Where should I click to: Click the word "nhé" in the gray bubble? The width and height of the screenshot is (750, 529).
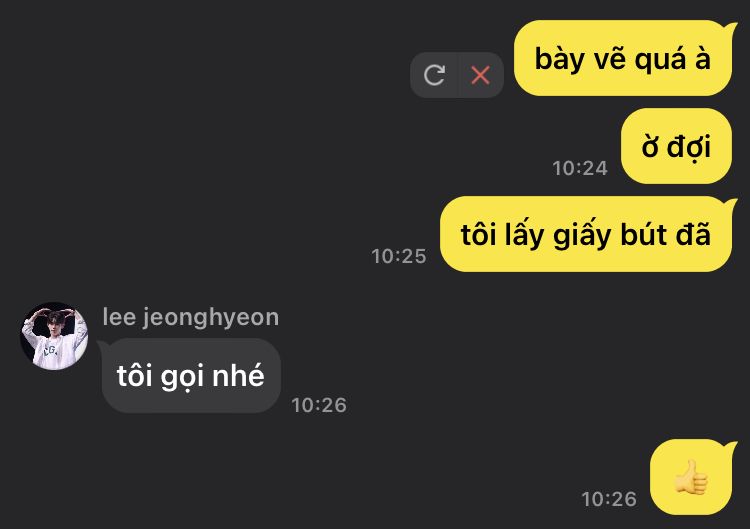click(238, 375)
